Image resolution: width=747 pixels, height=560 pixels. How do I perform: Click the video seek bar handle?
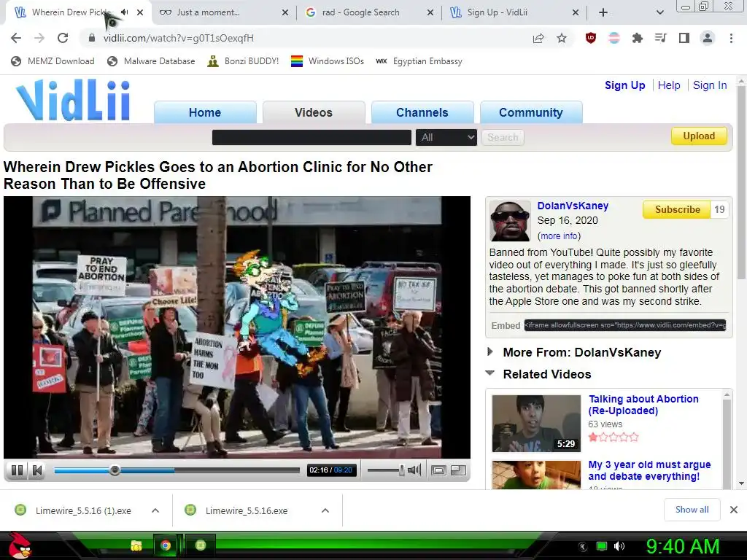tap(115, 470)
